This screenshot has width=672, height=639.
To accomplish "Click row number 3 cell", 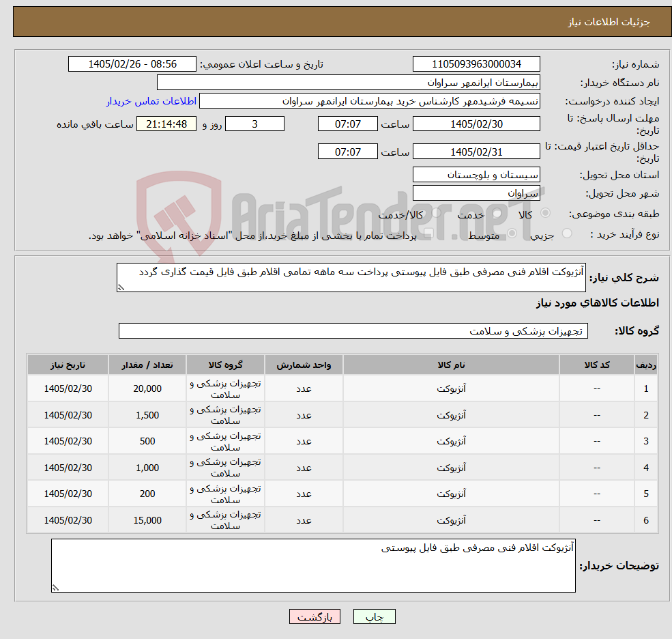I will click(646, 441).
